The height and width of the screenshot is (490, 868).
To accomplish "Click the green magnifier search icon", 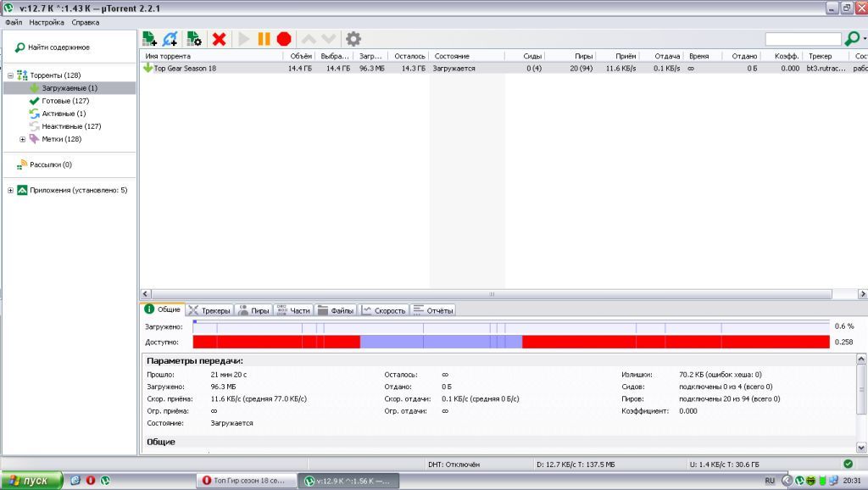I will pos(852,39).
